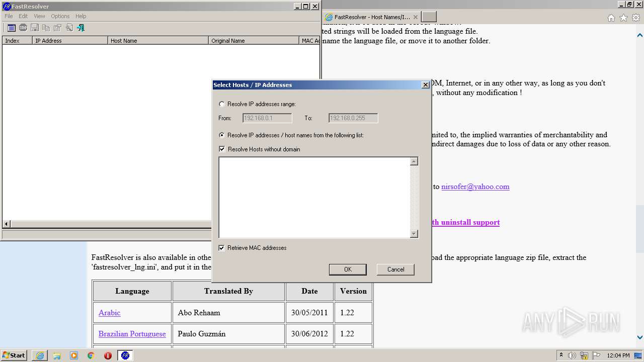Image resolution: width=644 pixels, height=362 pixels.
Task: Click the browser Tools gear icon
Action: (636, 18)
